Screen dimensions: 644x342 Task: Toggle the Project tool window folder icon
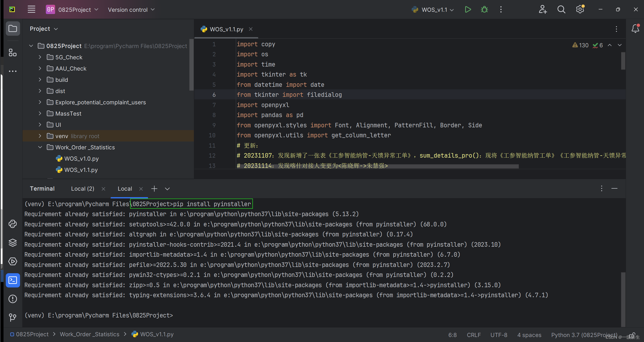13,29
